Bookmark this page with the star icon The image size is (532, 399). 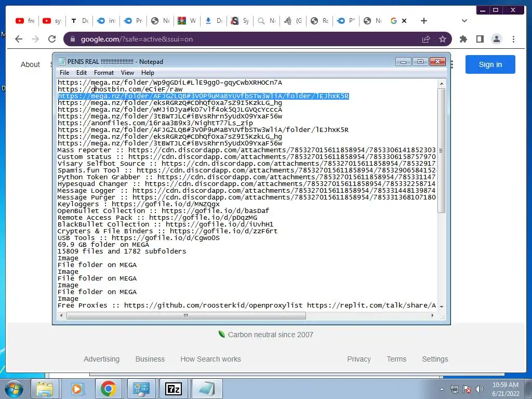pyautogui.click(x=443, y=39)
